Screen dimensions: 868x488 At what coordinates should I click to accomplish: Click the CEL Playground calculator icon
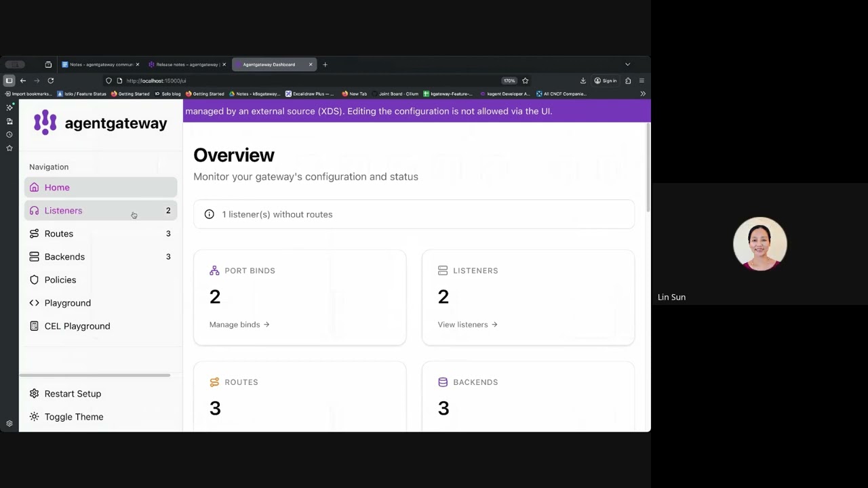[34, 325]
